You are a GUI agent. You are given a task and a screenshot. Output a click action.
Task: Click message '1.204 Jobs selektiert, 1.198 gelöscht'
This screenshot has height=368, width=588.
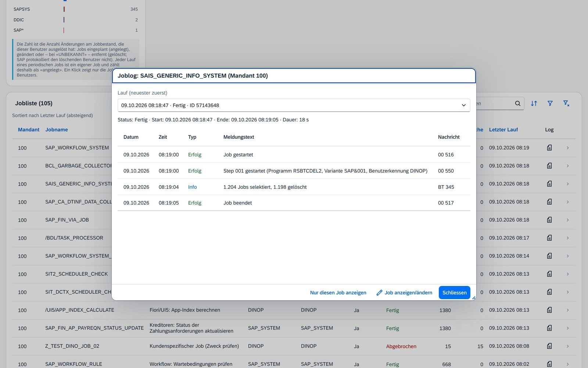(x=265, y=187)
